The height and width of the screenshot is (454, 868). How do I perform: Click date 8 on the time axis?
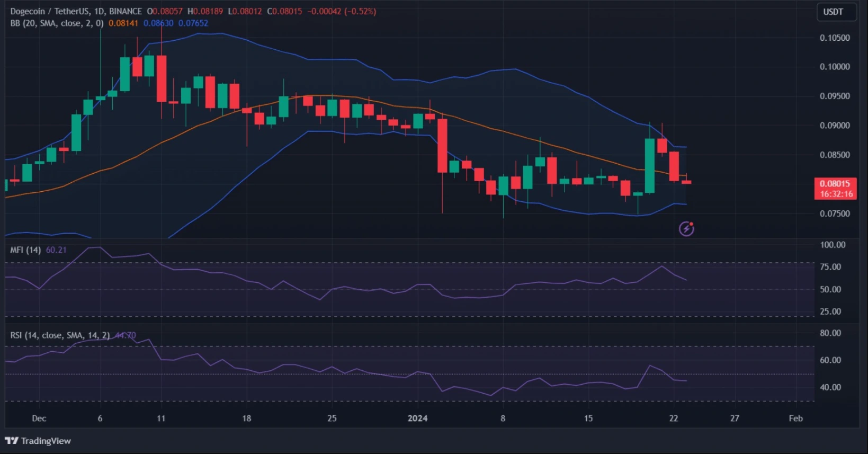pyautogui.click(x=503, y=419)
